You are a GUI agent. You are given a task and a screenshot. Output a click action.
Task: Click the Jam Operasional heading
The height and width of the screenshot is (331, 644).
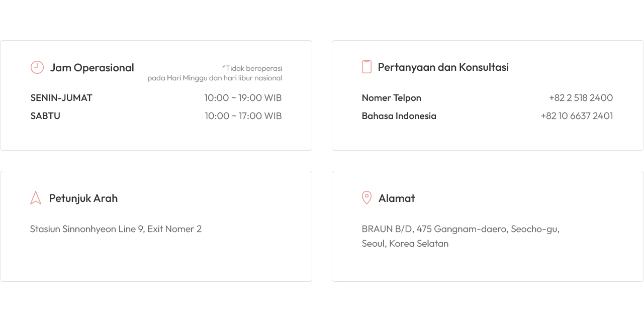92,68
